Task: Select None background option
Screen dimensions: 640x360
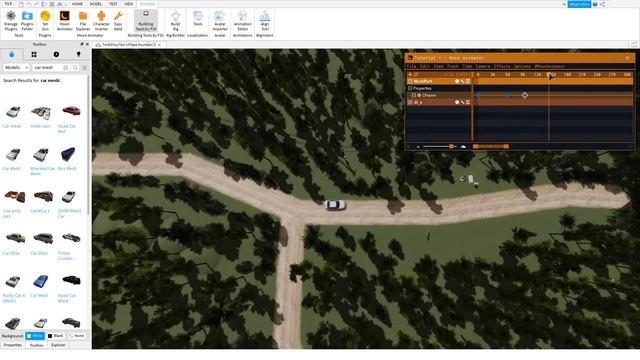Action: 77,336
